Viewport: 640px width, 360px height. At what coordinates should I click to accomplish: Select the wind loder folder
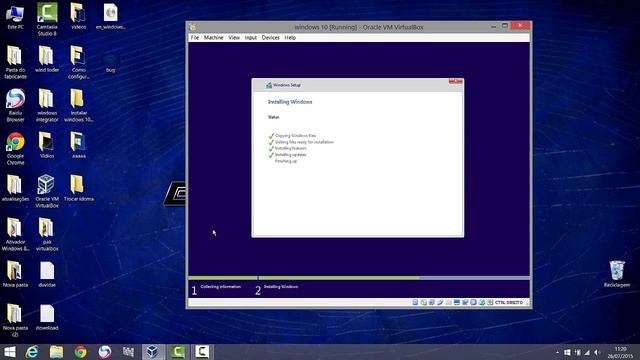(47, 59)
